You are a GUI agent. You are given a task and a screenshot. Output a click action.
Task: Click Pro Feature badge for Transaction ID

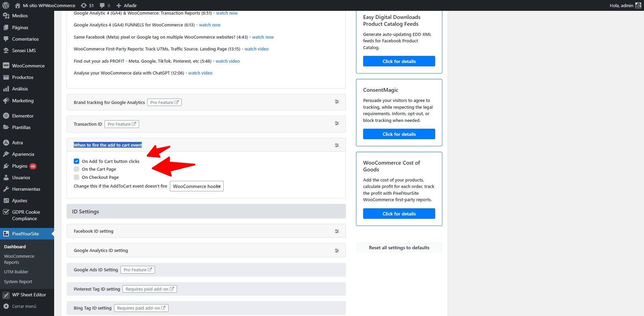click(122, 124)
